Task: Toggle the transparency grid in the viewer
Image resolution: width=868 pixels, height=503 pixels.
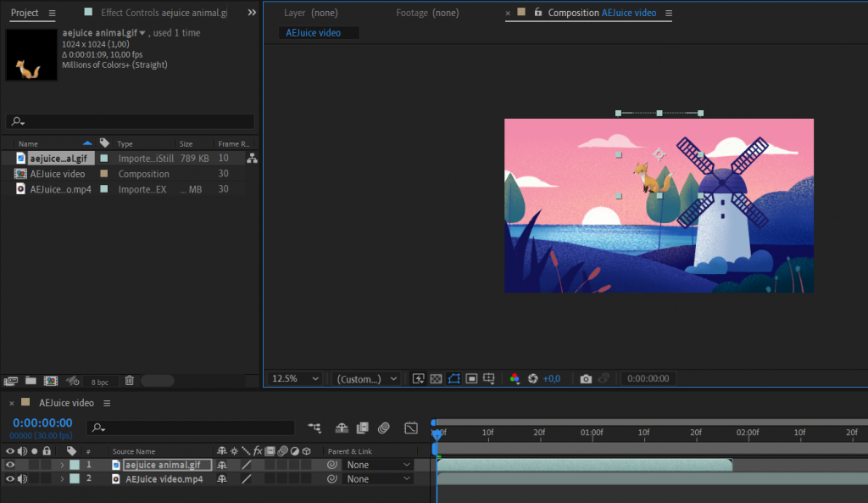Action: [x=435, y=378]
